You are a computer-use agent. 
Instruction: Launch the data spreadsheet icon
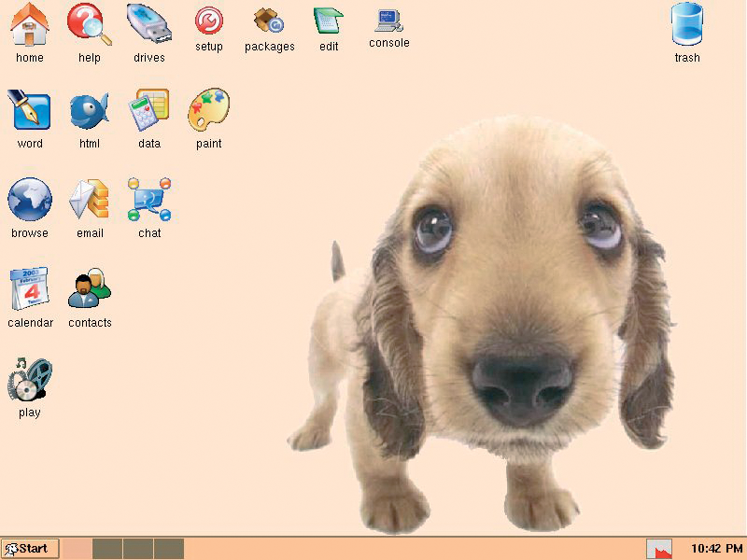click(x=149, y=110)
